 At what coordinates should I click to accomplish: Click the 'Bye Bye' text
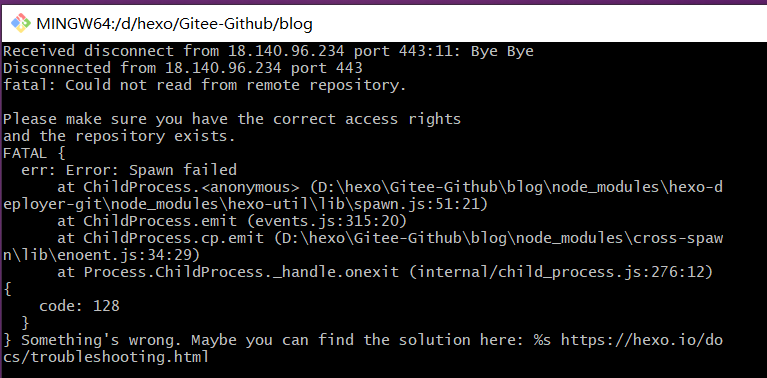[x=502, y=52]
